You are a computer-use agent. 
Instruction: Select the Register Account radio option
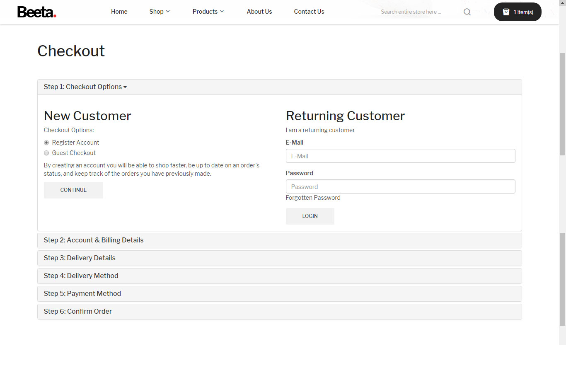(46, 143)
